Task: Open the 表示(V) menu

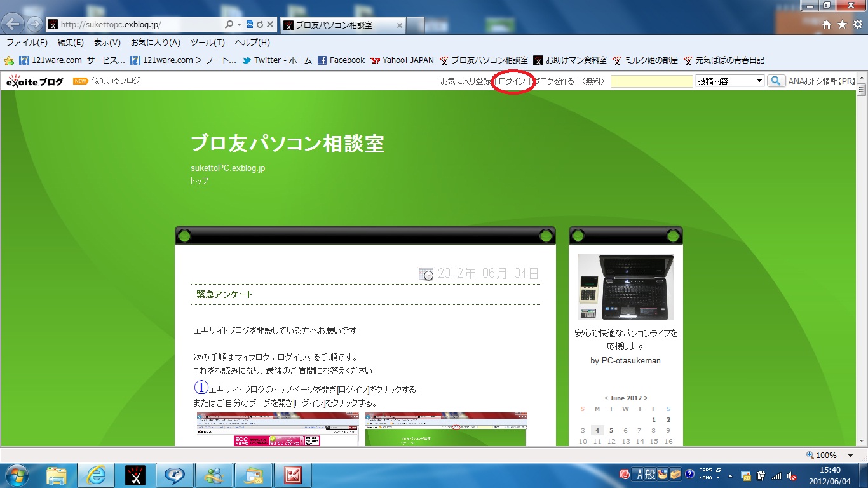Action: tap(107, 43)
